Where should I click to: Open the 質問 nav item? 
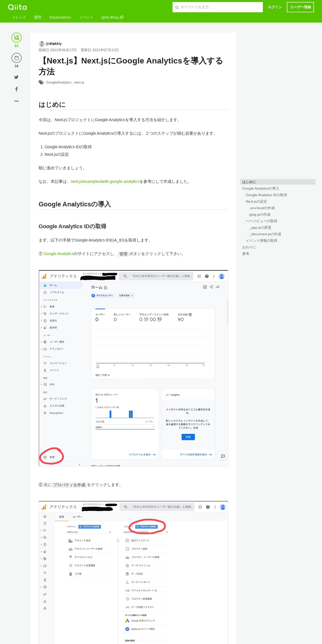click(38, 17)
